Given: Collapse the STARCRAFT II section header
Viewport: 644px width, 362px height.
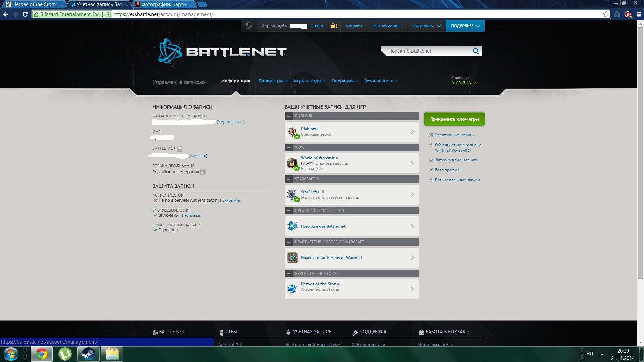Looking at the screenshot, I should [x=289, y=179].
